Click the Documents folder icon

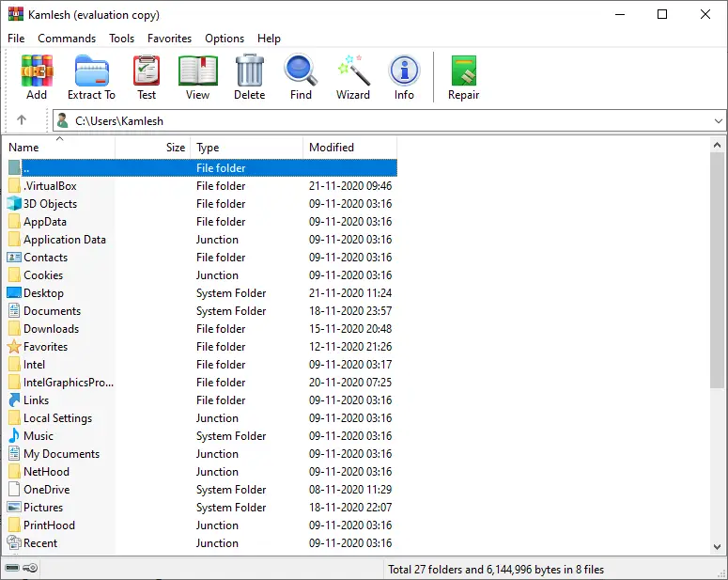pyautogui.click(x=14, y=310)
